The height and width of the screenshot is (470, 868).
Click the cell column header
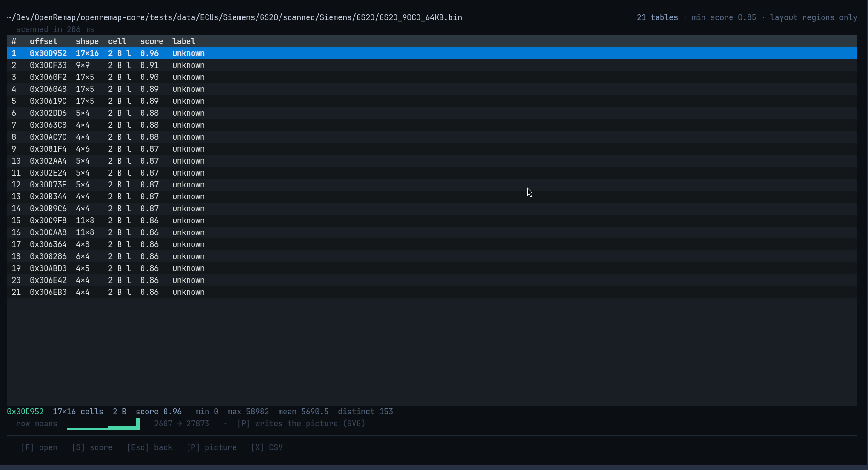(x=117, y=41)
